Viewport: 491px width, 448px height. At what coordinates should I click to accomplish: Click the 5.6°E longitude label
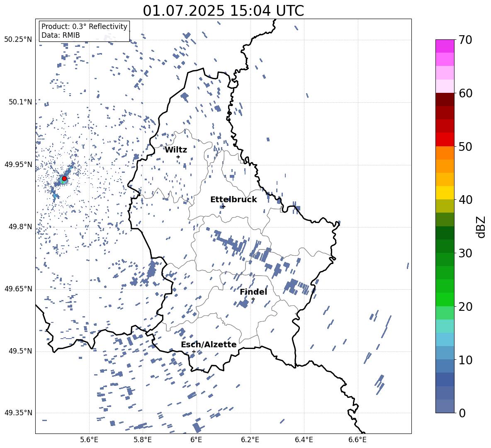(x=89, y=440)
